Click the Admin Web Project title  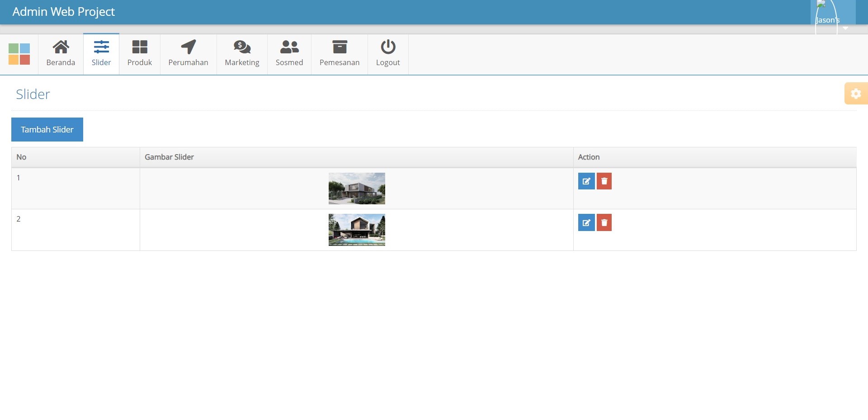click(x=63, y=12)
